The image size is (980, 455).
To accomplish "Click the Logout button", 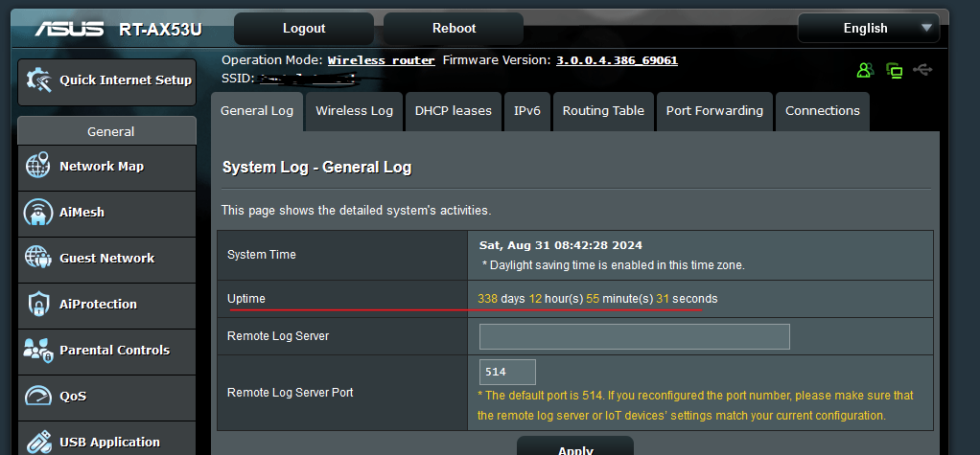I will (x=304, y=28).
